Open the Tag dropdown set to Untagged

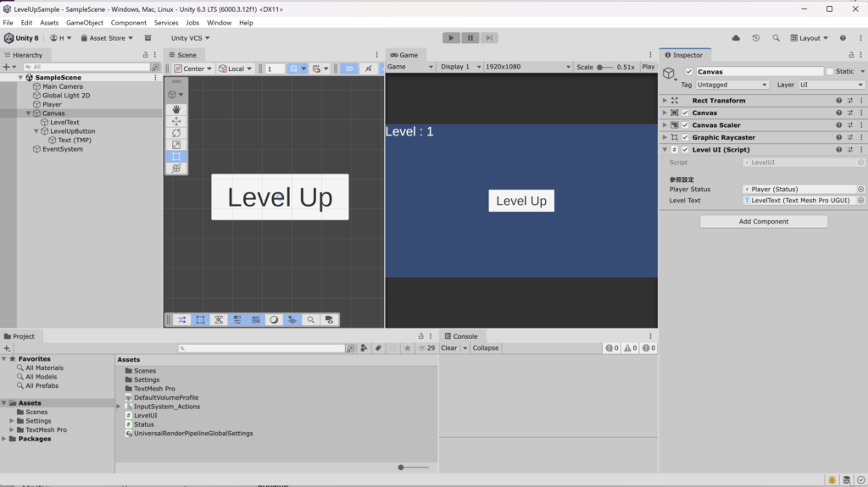(x=732, y=85)
